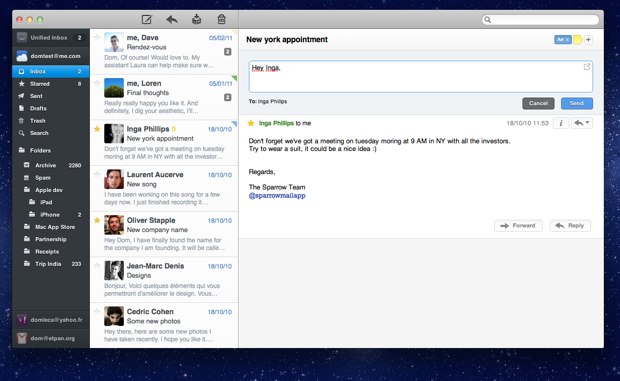Delete message with trash icon in toolbar
The height and width of the screenshot is (381, 620).
221,19
